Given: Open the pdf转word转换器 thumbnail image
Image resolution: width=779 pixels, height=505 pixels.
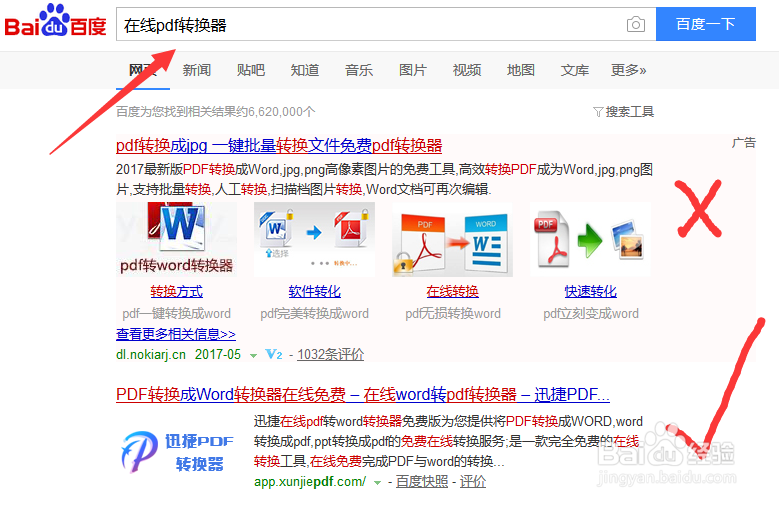Looking at the screenshot, I should 176,239.
